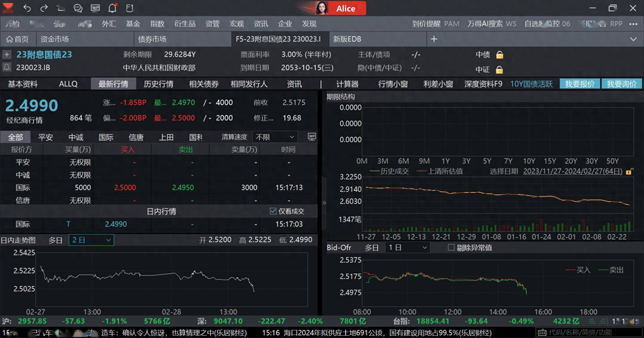644x338 pixels.
Task: Click the alert bell beside 230023.IB
Action: 7,67
